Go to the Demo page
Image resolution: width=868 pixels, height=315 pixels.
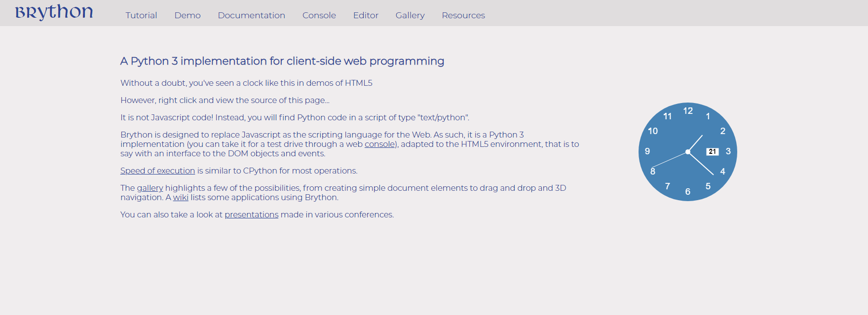(x=188, y=15)
